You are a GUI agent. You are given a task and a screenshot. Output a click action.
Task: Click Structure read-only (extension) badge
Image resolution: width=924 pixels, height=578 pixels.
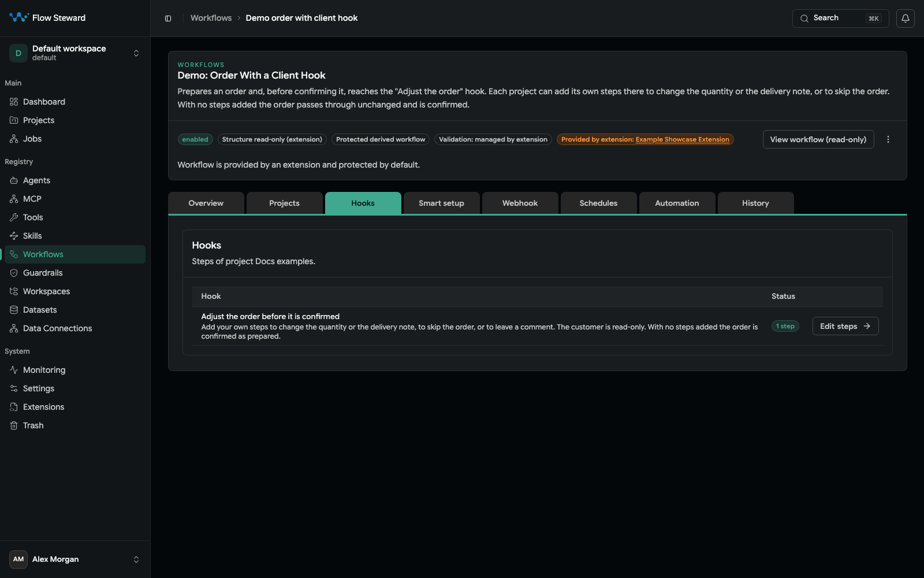tap(272, 139)
